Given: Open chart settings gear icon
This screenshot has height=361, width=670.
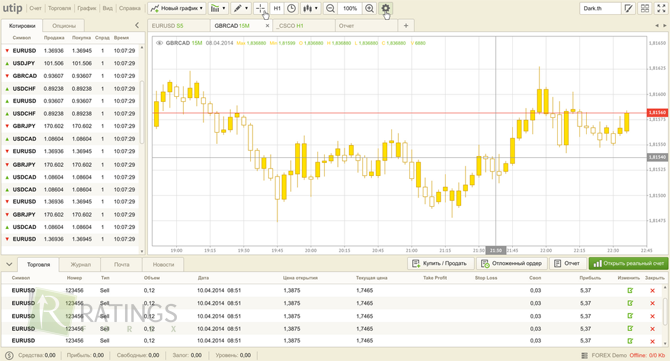Looking at the screenshot, I should 385,8.
